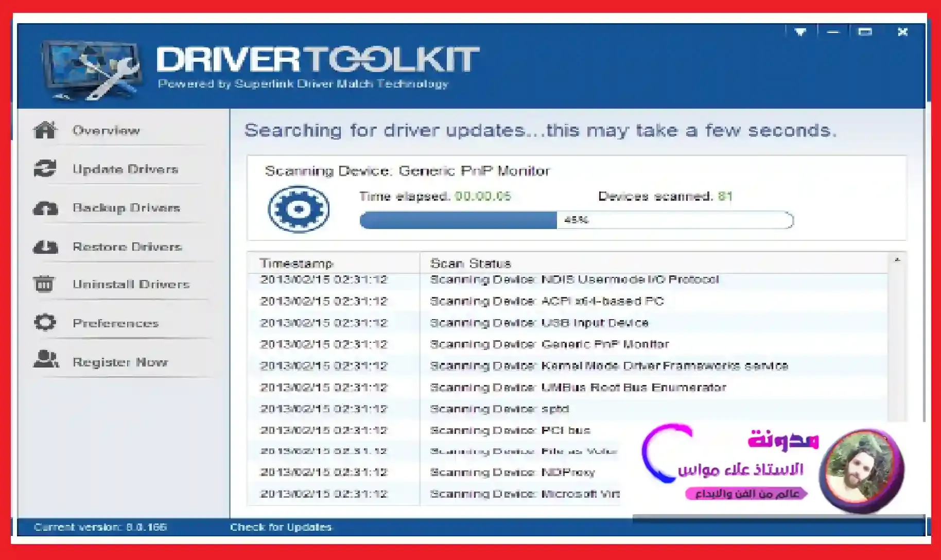Open the Overview home icon
941x560 pixels.
(x=45, y=130)
